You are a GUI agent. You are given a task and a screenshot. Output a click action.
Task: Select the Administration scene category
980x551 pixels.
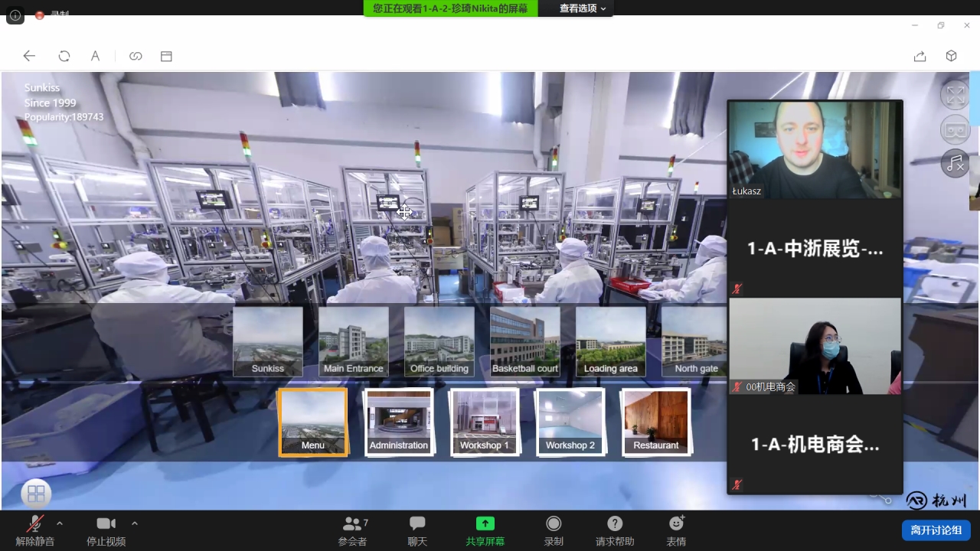pyautogui.click(x=398, y=422)
